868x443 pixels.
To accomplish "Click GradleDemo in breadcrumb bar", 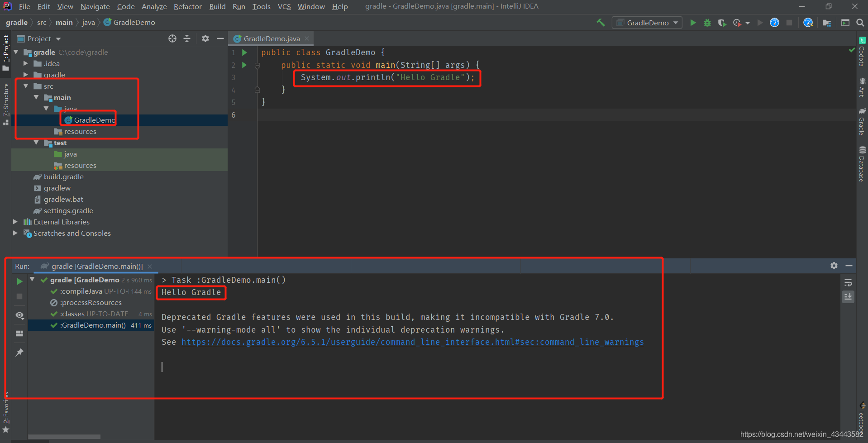I will (129, 22).
